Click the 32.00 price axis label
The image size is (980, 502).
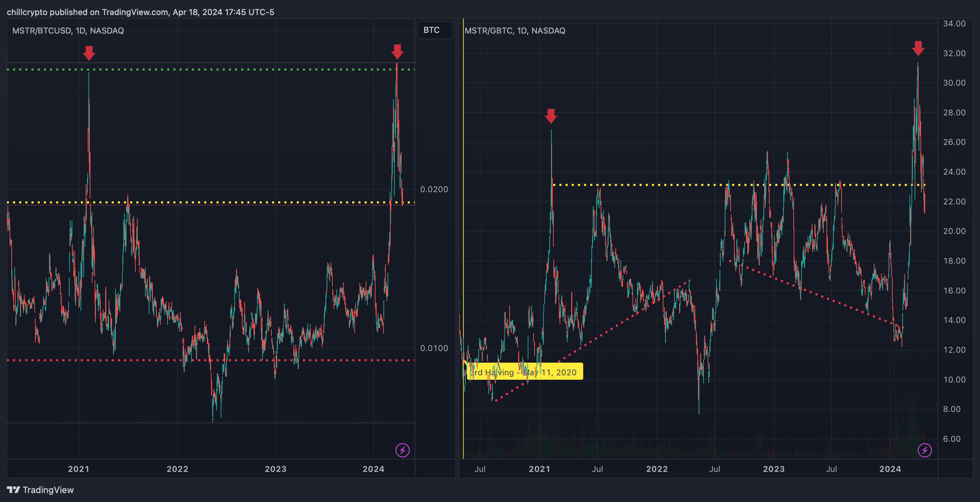[x=954, y=53]
